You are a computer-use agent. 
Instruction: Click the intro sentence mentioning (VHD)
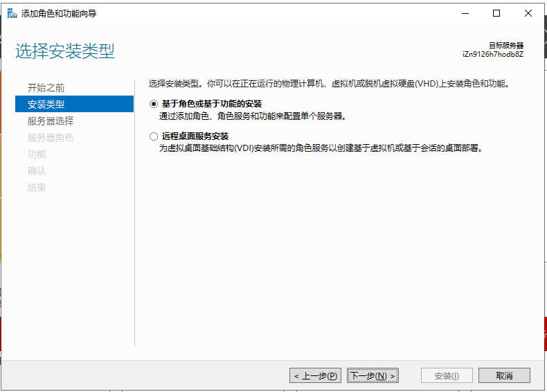tap(330, 84)
